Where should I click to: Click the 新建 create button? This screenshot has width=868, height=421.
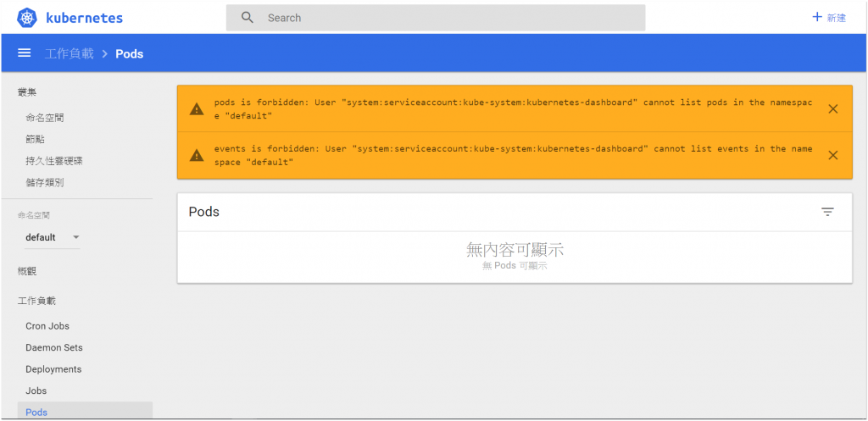pos(829,18)
